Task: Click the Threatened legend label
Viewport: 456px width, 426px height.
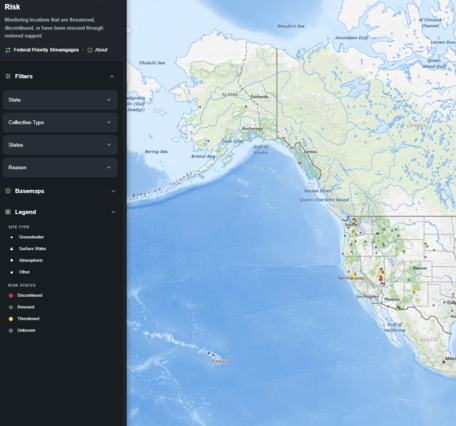Action: [x=28, y=319]
